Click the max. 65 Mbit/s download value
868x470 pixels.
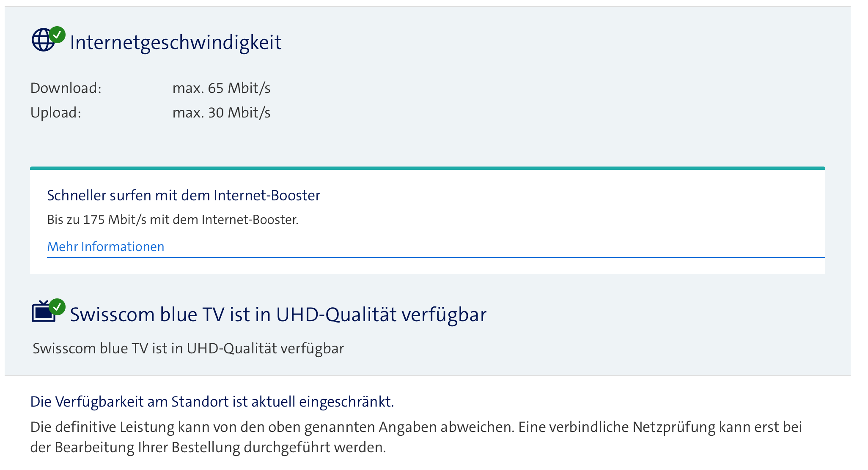coord(221,88)
